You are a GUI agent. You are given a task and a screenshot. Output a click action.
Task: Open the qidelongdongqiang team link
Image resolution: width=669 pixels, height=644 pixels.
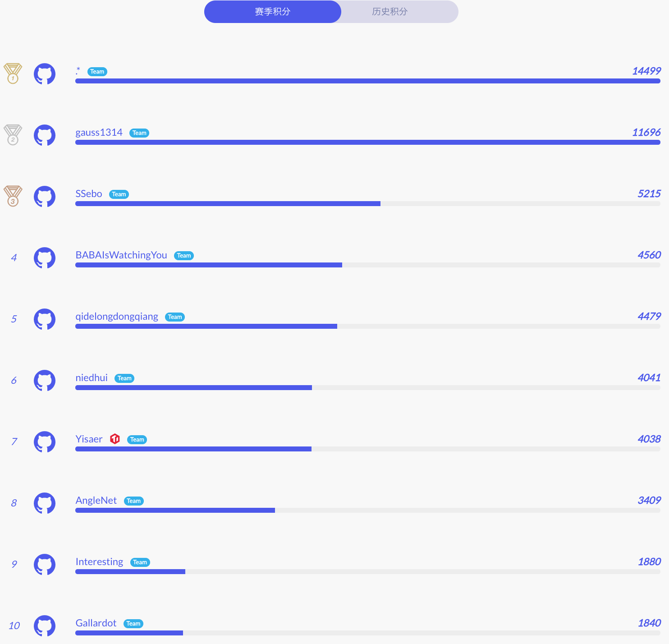pyautogui.click(x=117, y=317)
